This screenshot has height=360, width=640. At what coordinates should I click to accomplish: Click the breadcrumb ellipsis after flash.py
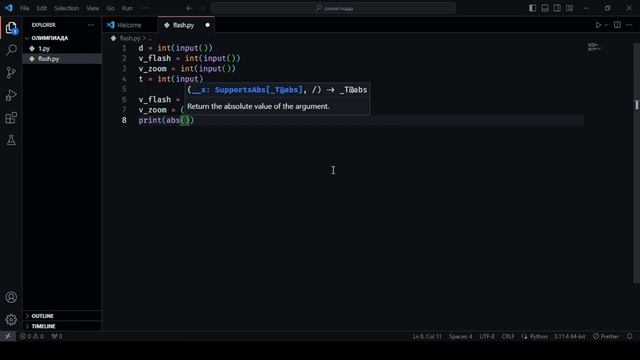click(x=149, y=38)
